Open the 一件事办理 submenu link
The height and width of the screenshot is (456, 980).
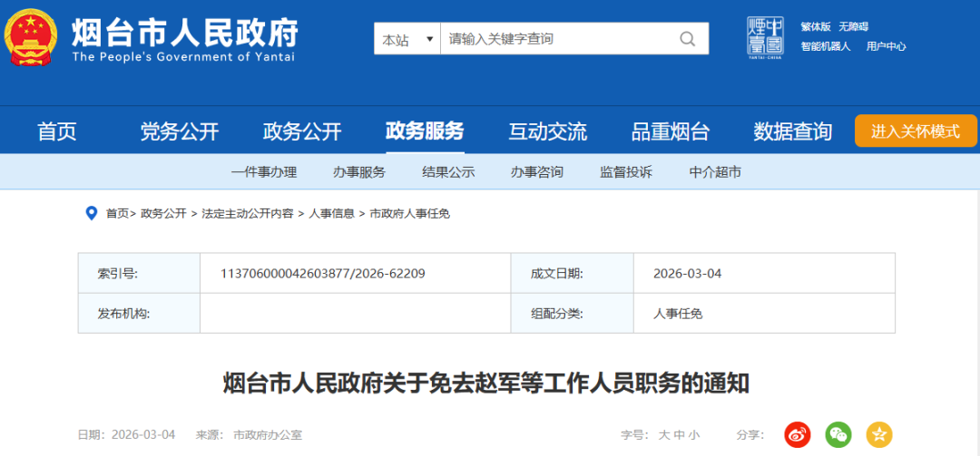click(x=264, y=172)
